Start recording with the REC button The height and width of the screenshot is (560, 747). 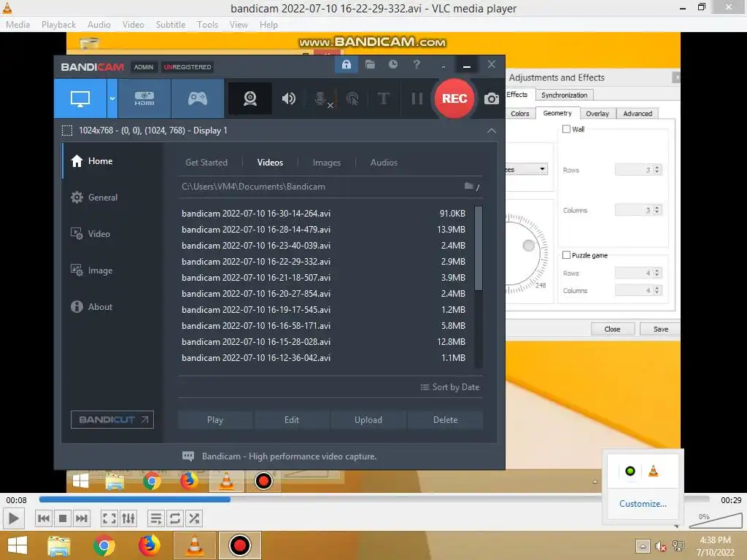(454, 98)
